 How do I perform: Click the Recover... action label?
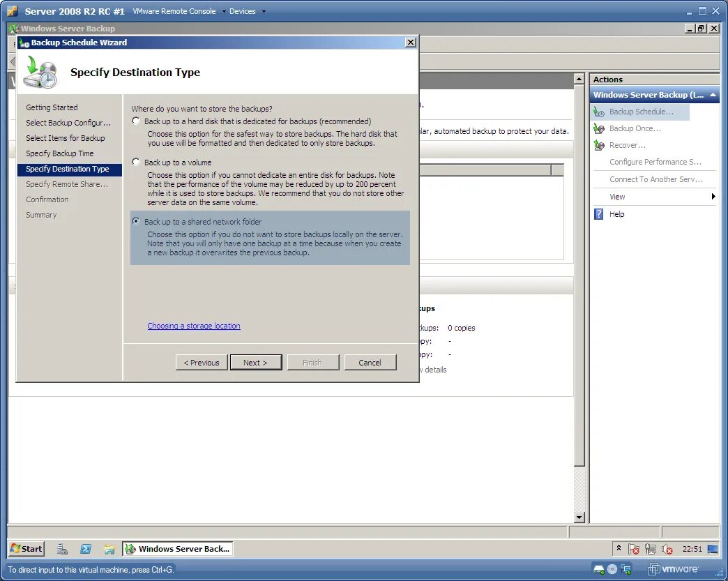[x=628, y=145]
